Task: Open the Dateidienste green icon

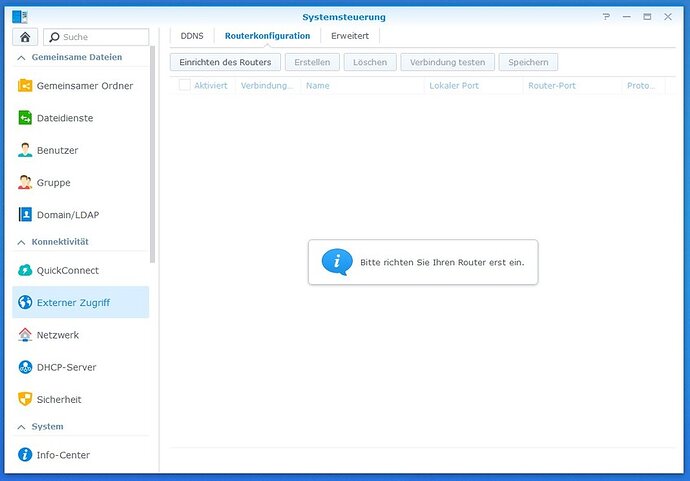Action: 25,118
